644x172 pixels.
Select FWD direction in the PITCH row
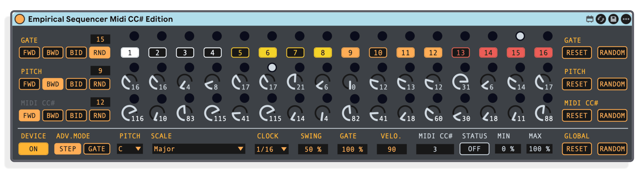point(29,84)
